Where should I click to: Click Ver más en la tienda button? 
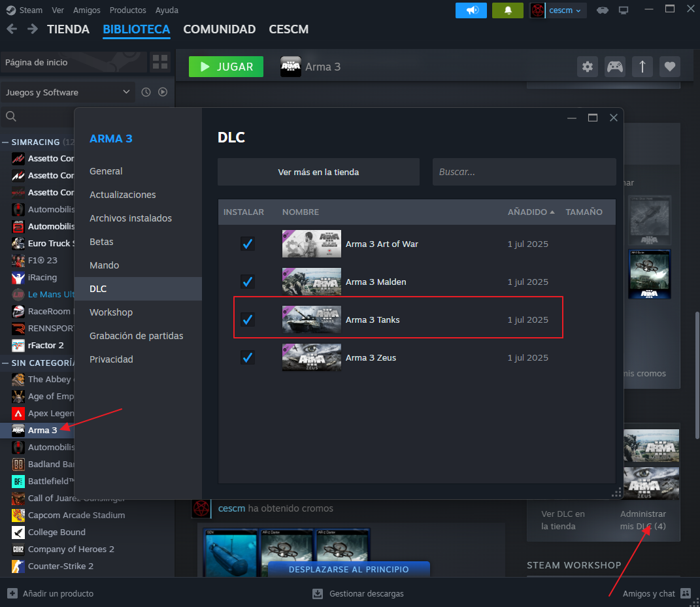(318, 172)
